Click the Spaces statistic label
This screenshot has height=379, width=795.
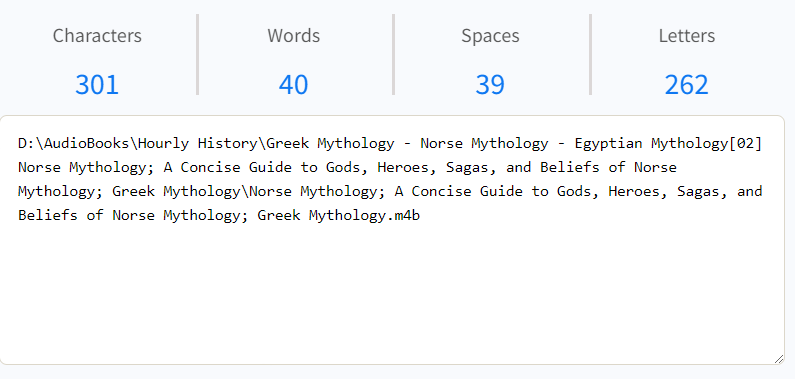(490, 35)
